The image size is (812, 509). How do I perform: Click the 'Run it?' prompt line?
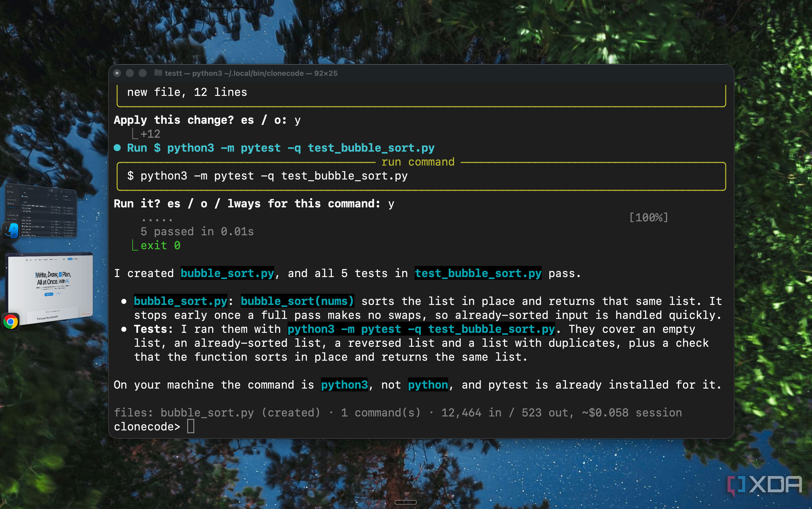pyautogui.click(x=254, y=204)
